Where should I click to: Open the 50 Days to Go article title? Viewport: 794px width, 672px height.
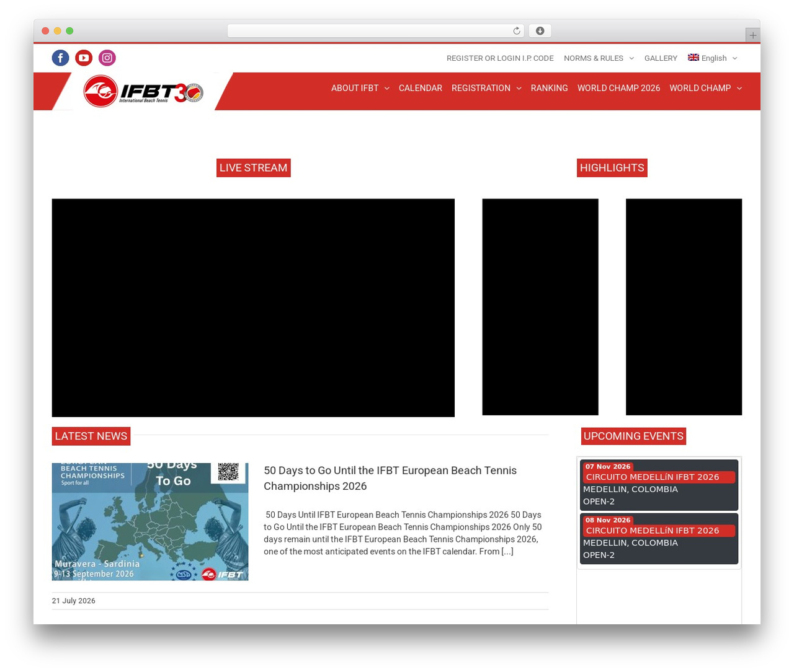pyautogui.click(x=390, y=478)
